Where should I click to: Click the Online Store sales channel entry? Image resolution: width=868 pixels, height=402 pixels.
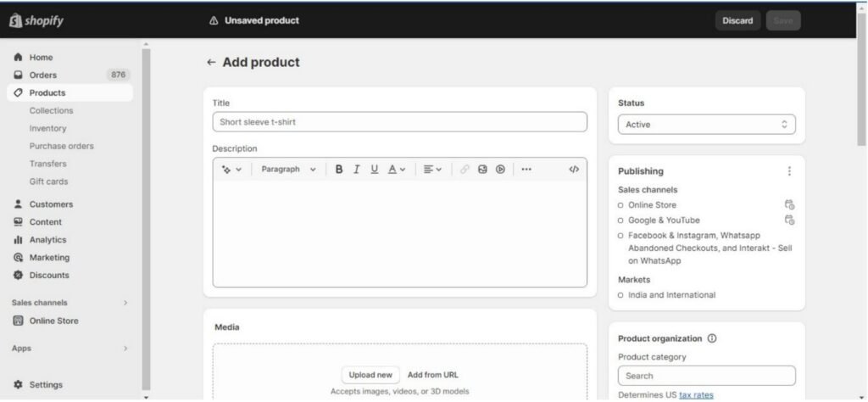pyautogui.click(x=652, y=205)
